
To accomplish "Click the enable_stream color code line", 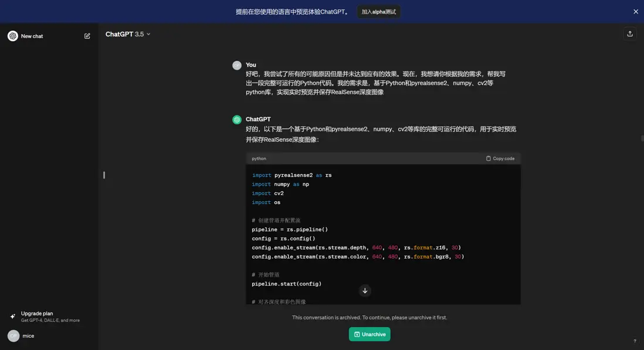I will [358, 256].
